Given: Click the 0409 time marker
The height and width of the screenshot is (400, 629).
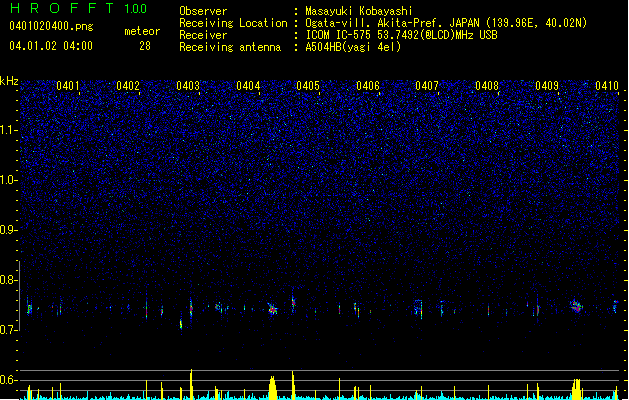Looking at the screenshot, I should [x=547, y=86].
